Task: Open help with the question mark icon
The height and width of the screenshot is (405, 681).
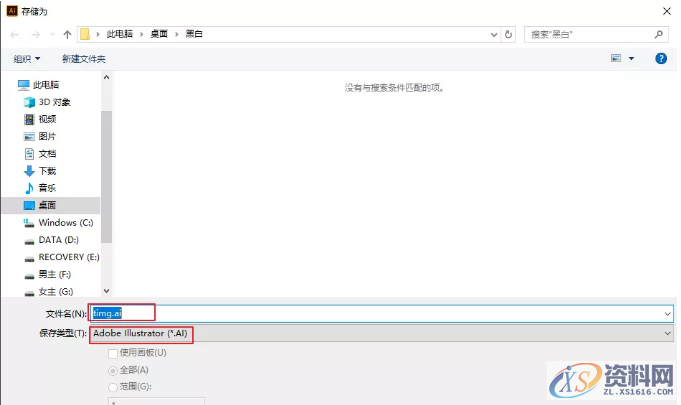Action: pos(661,58)
